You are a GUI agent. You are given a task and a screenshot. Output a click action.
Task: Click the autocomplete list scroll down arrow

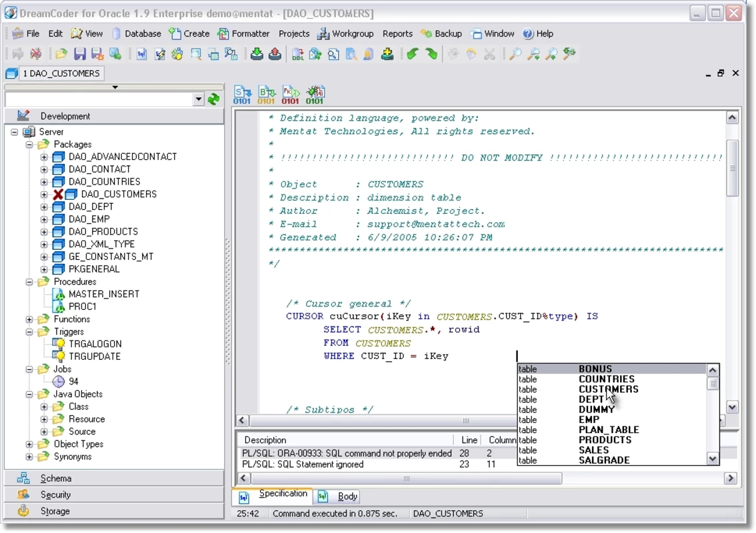click(713, 459)
